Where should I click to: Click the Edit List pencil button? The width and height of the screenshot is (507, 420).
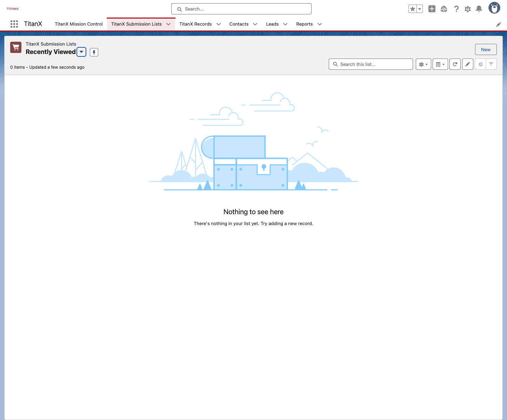coord(468,64)
